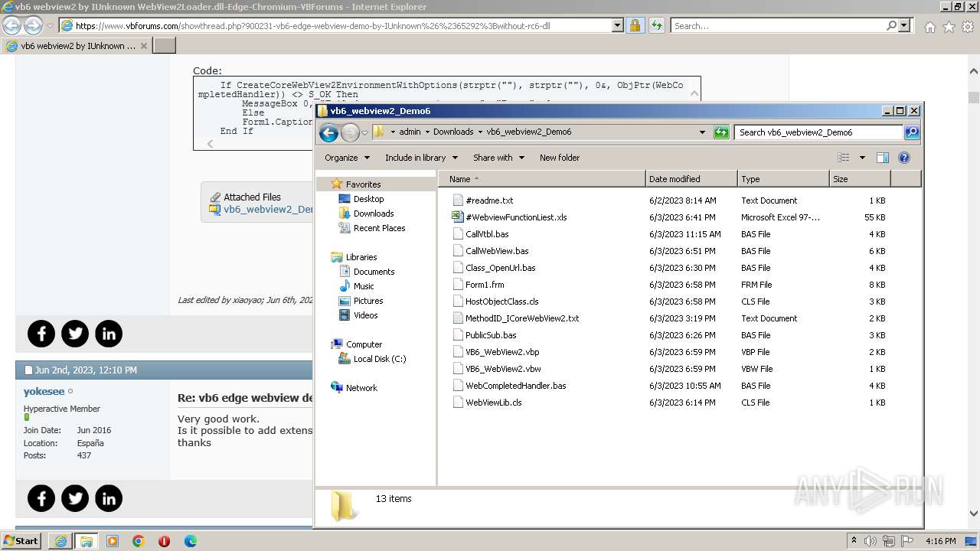This screenshot has height=551, width=980.
Task: Open Microsoft Edge from taskbar
Action: click(x=191, y=541)
